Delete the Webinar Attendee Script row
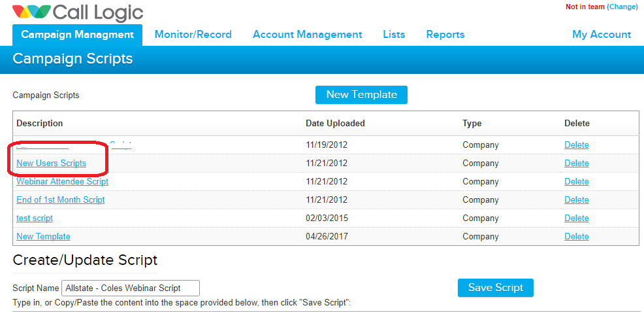The width and height of the screenshot is (644, 312). (x=576, y=182)
